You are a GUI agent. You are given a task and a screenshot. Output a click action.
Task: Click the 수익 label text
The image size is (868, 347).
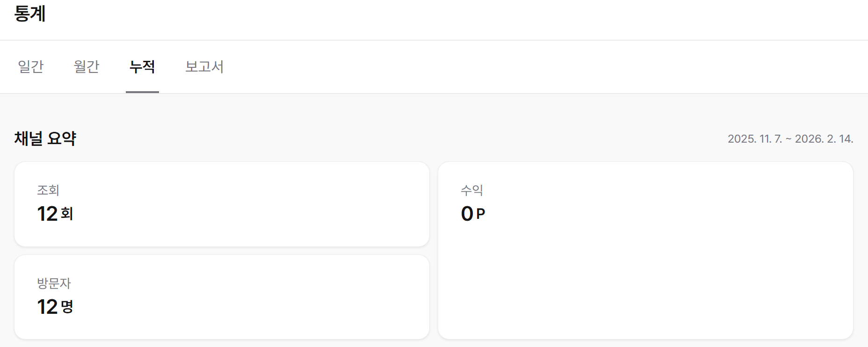[472, 190]
